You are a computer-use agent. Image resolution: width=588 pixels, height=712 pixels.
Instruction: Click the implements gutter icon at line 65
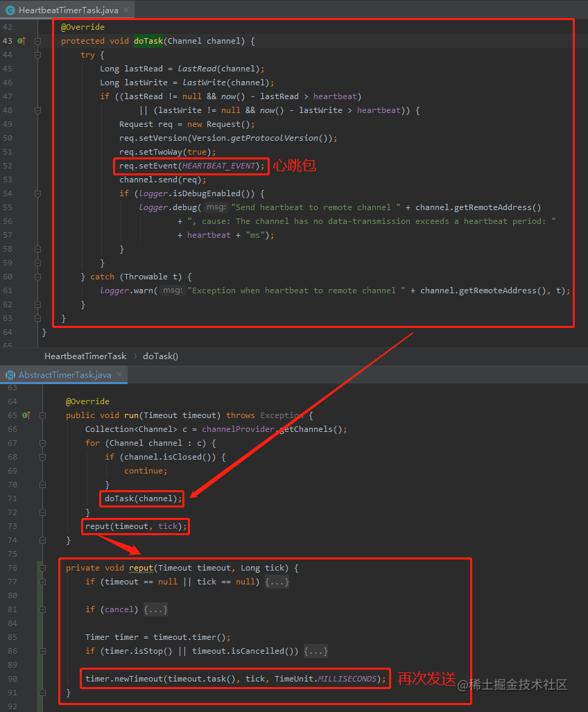pyautogui.click(x=26, y=415)
